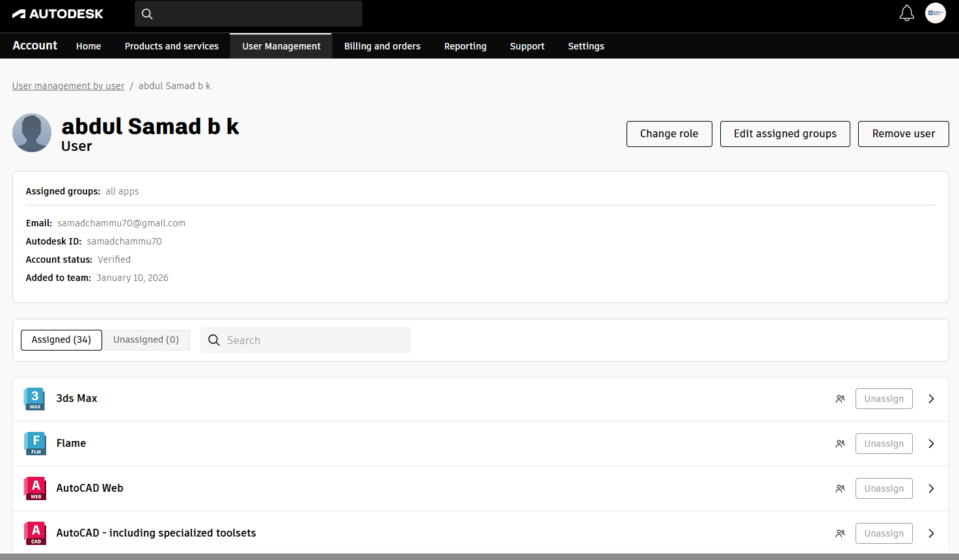The width and height of the screenshot is (959, 560).
Task: Open the Settings nav item
Action: pyautogui.click(x=586, y=46)
